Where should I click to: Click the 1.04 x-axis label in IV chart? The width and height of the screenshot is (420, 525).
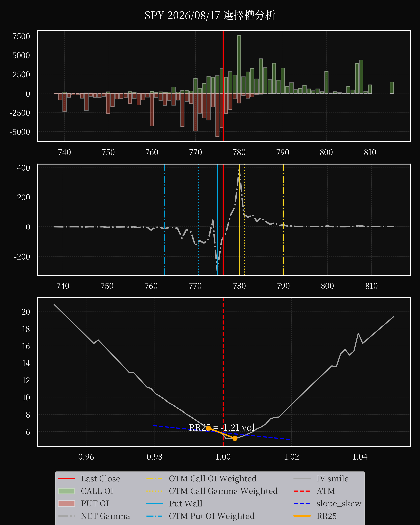(360, 457)
